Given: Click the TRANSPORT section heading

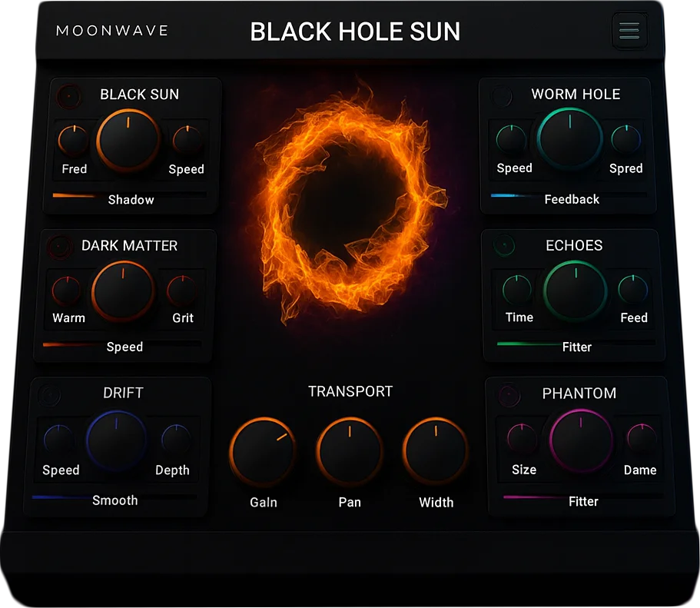Looking at the screenshot, I should (350, 391).
